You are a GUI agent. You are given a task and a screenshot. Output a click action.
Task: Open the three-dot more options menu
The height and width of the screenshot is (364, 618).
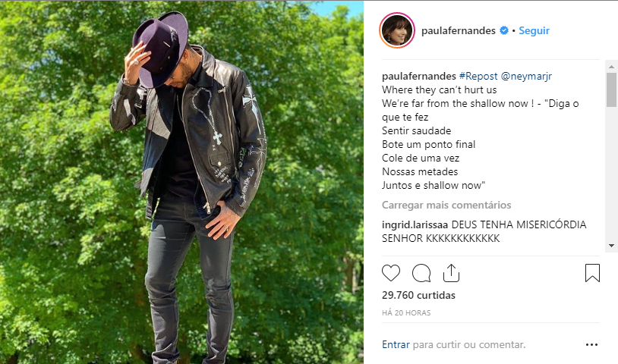pyautogui.click(x=591, y=345)
